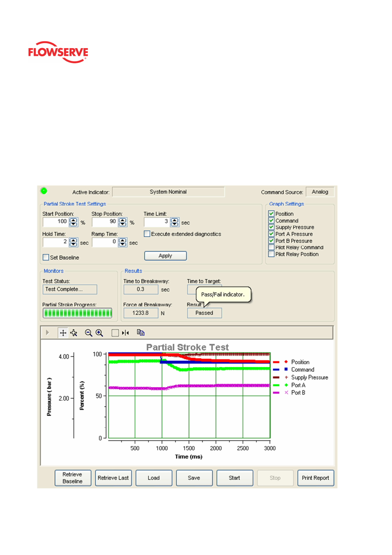This screenshot has height=555, width=392.
Task: Click the Apply button
Action: point(165,256)
